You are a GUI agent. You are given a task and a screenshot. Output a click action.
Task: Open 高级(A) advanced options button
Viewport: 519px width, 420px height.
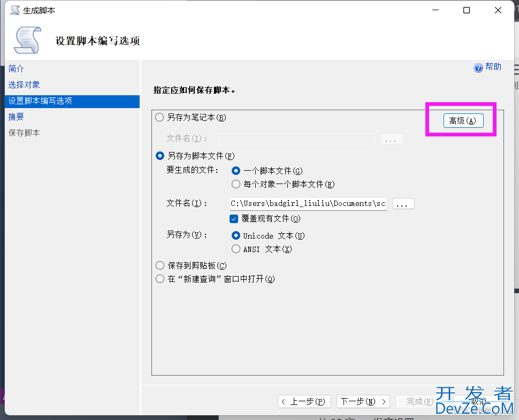[x=463, y=121]
